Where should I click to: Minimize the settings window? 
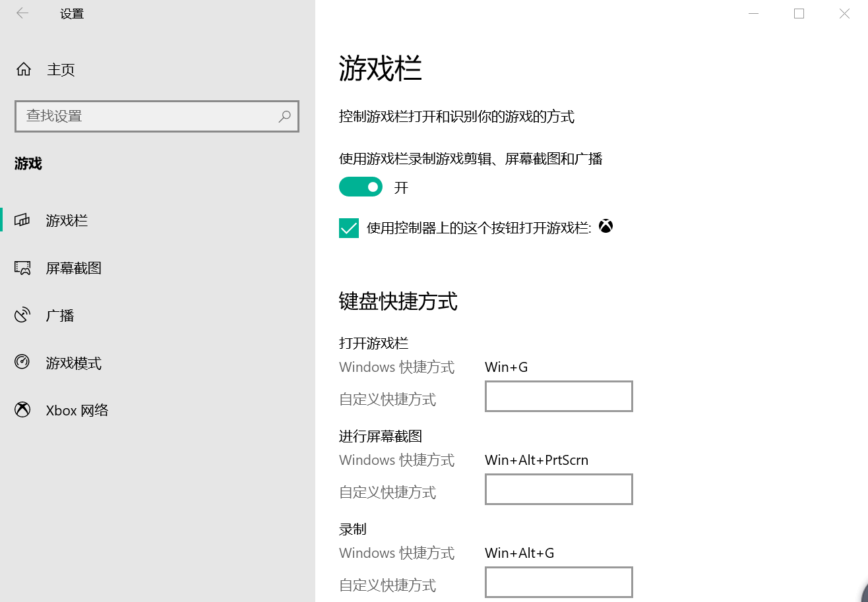tap(754, 13)
